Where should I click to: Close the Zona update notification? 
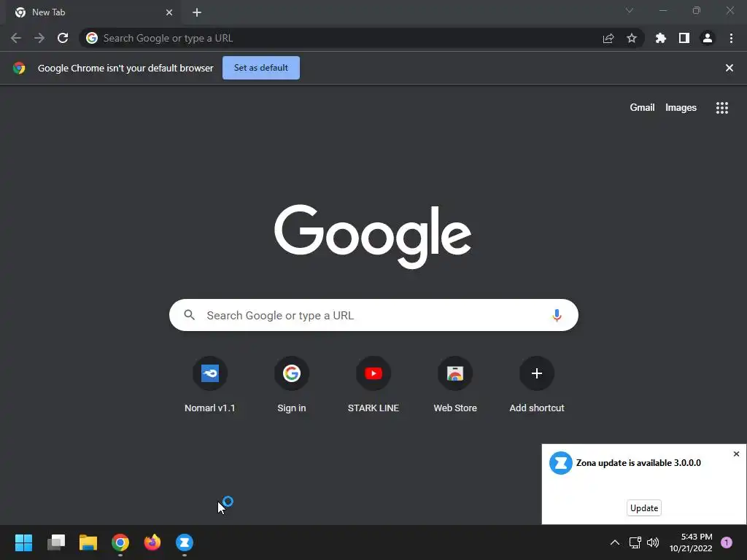(x=736, y=454)
